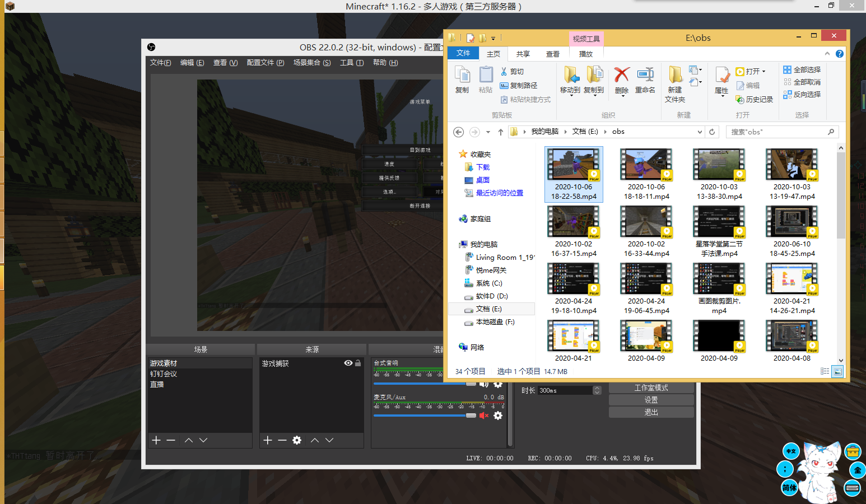
Task: Choose Copy path (复制路径) in the ribbon
Action: [518, 86]
